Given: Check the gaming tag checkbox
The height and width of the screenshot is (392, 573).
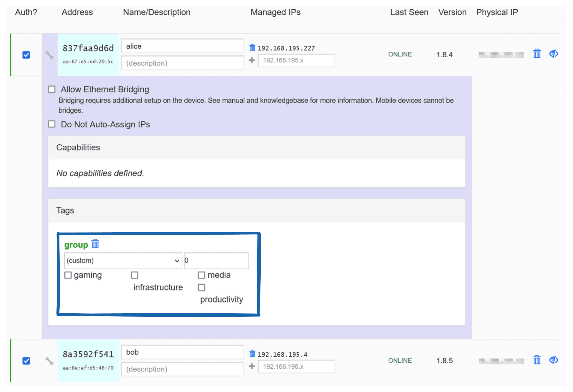Looking at the screenshot, I should tap(68, 275).
